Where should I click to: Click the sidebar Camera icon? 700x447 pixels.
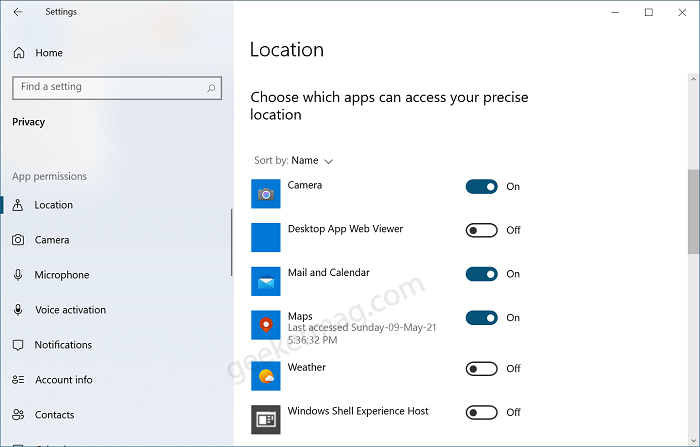(x=18, y=240)
